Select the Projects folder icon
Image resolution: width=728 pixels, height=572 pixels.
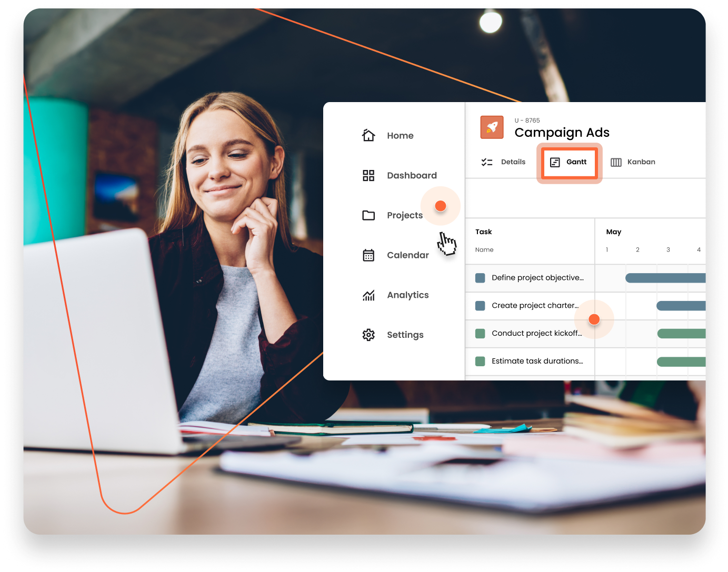point(368,215)
